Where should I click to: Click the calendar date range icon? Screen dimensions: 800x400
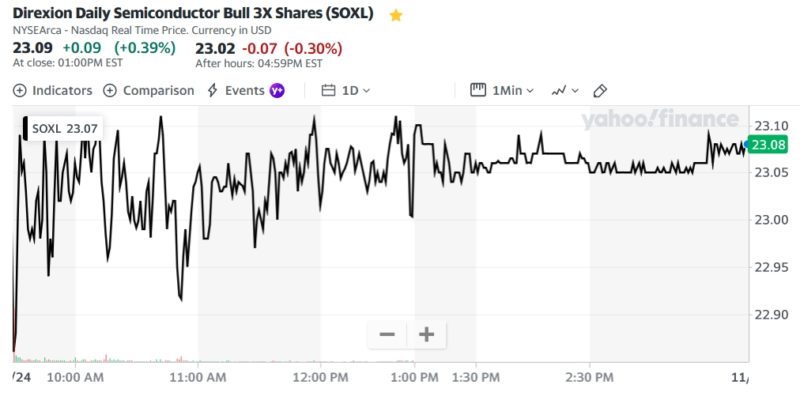(328, 90)
